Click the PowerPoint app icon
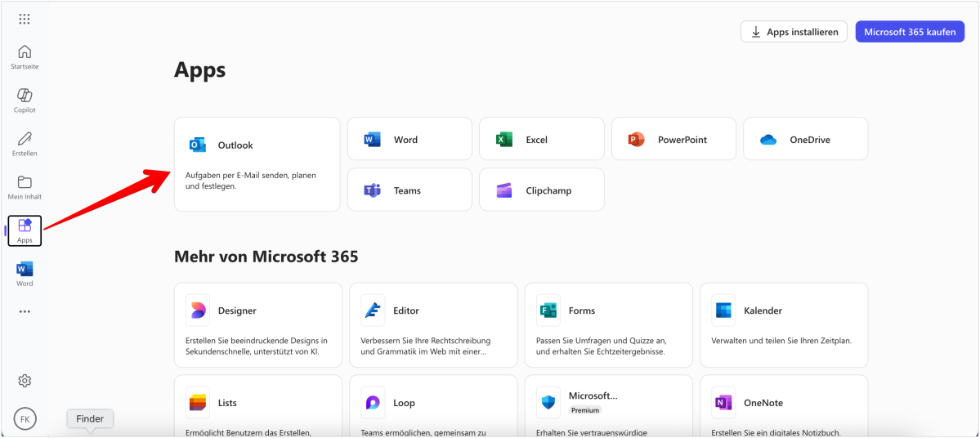This screenshot has height=438, width=980. click(636, 140)
